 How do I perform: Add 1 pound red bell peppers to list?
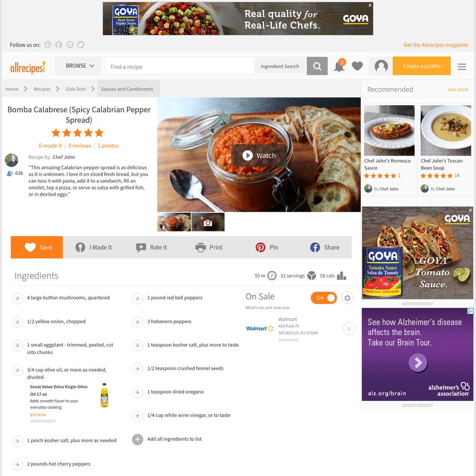138,298
